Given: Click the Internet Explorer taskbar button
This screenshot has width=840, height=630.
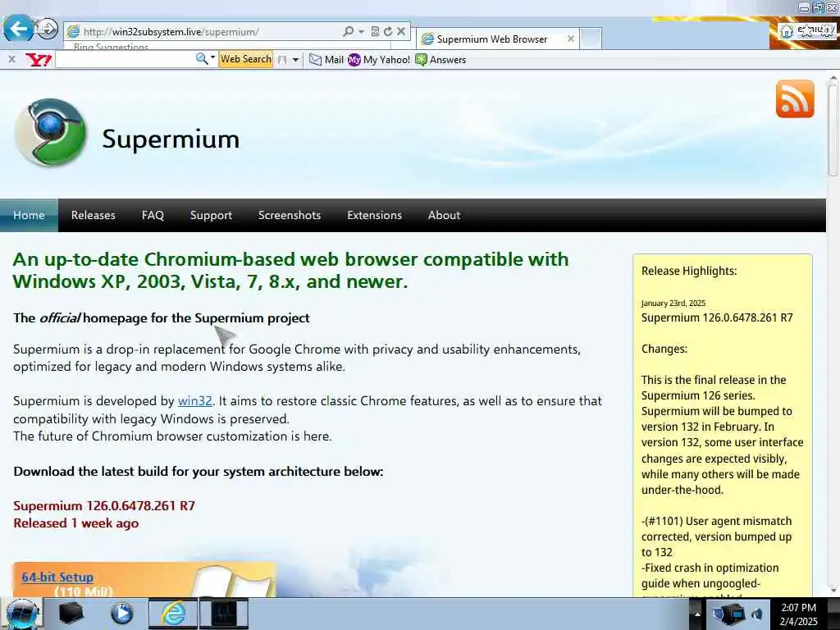Looking at the screenshot, I should (x=172, y=614).
